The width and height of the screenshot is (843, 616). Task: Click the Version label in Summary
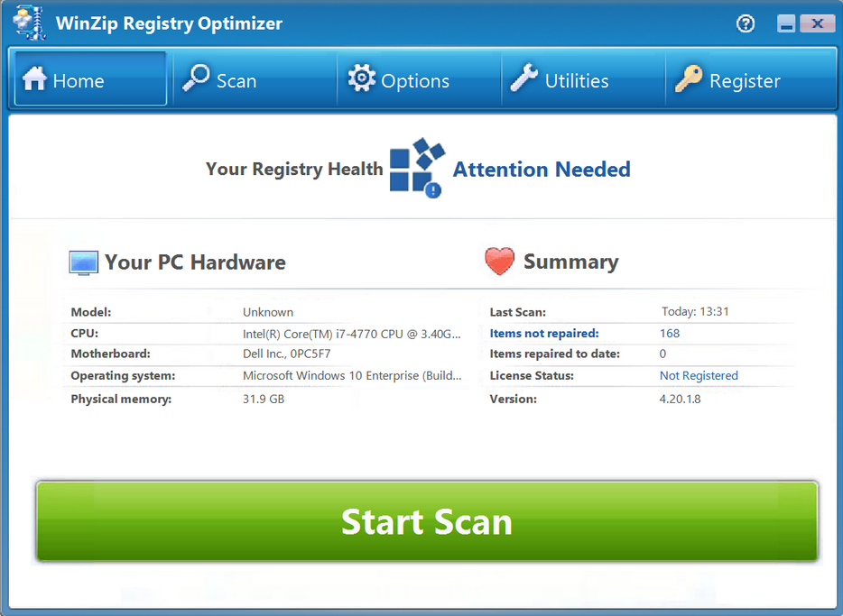coord(513,399)
